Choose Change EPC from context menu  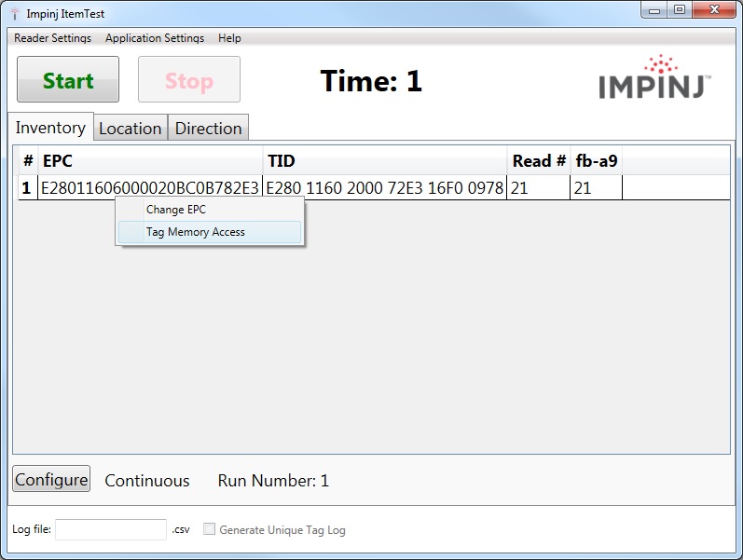tap(176, 210)
